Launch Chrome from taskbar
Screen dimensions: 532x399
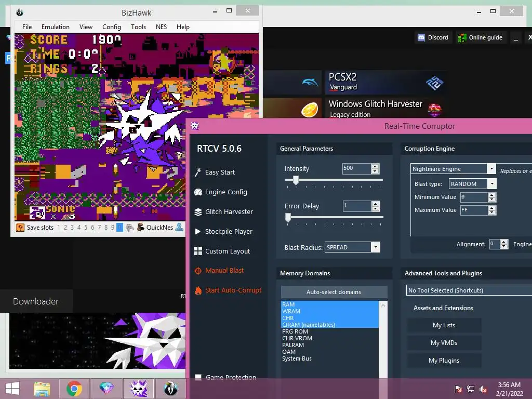coord(74,389)
